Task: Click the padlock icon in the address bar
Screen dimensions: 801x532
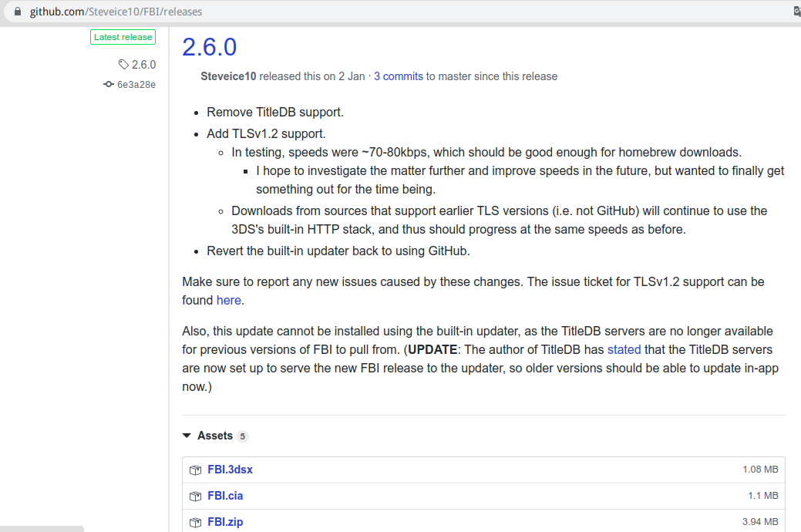Action: click(18, 12)
